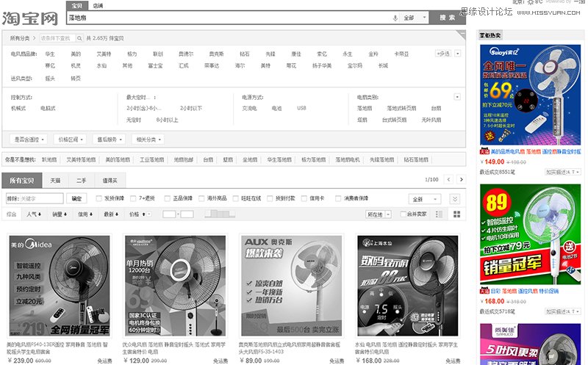Open the price sort dropdown beside 价格
588x365 pixels.
(x=148, y=214)
